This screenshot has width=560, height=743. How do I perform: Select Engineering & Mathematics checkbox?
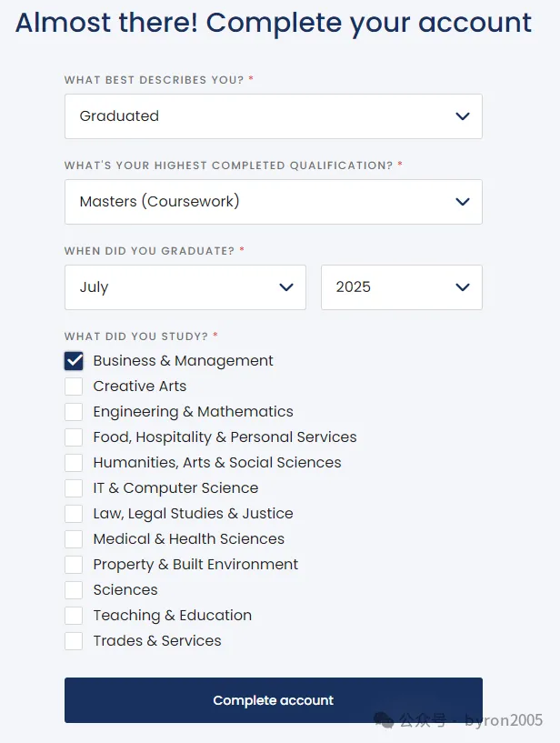pyautogui.click(x=74, y=412)
